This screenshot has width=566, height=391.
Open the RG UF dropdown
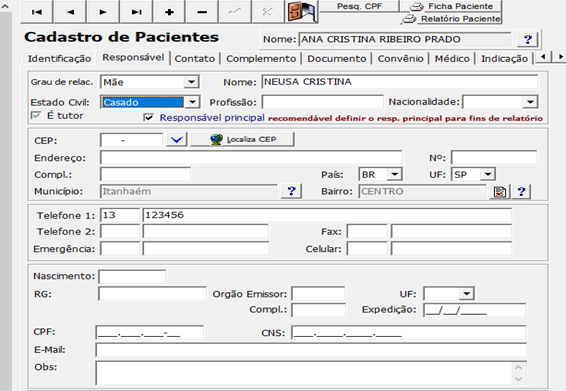tap(466, 294)
